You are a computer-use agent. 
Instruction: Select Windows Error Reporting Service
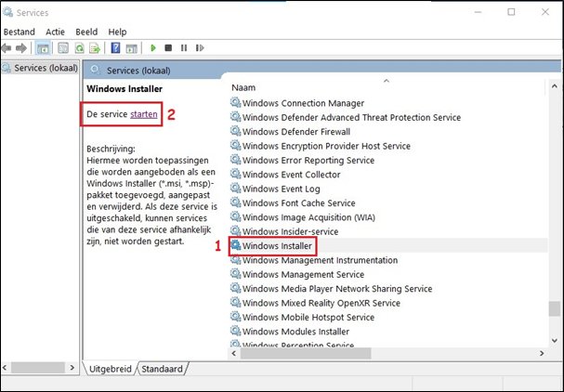(308, 161)
